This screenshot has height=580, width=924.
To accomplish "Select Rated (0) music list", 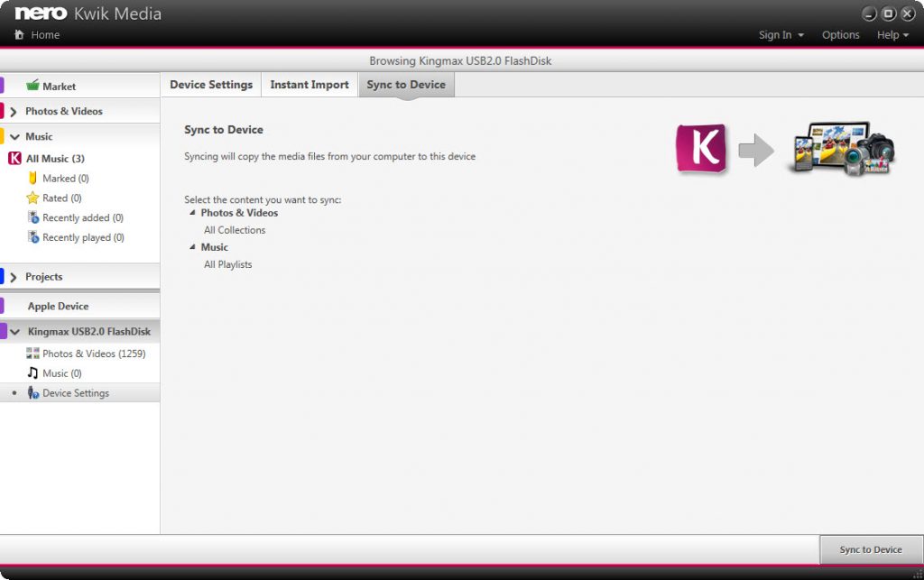I will pyautogui.click(x=62, y=198).
